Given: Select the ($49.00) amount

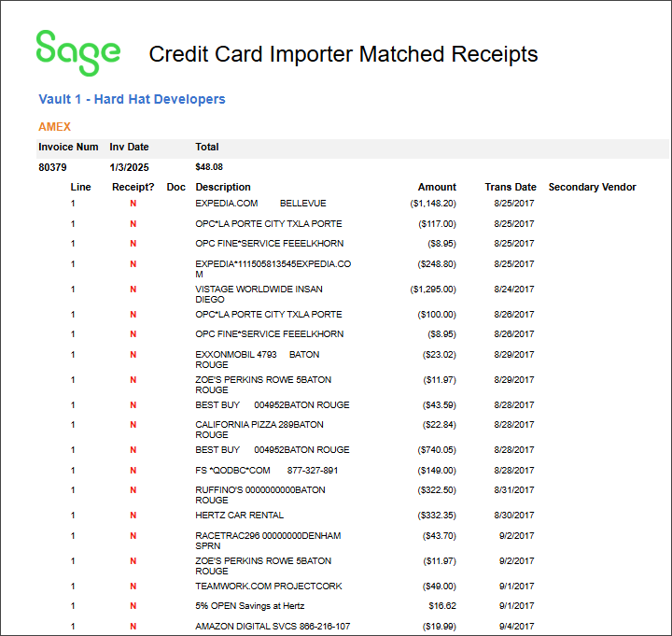Looking at the screenshot, I should 440,587.
